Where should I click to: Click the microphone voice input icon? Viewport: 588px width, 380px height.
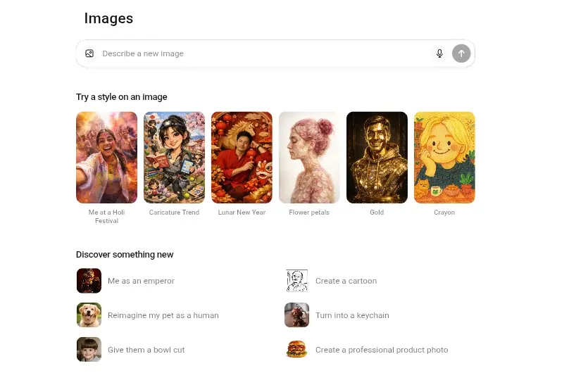(439, 53)
